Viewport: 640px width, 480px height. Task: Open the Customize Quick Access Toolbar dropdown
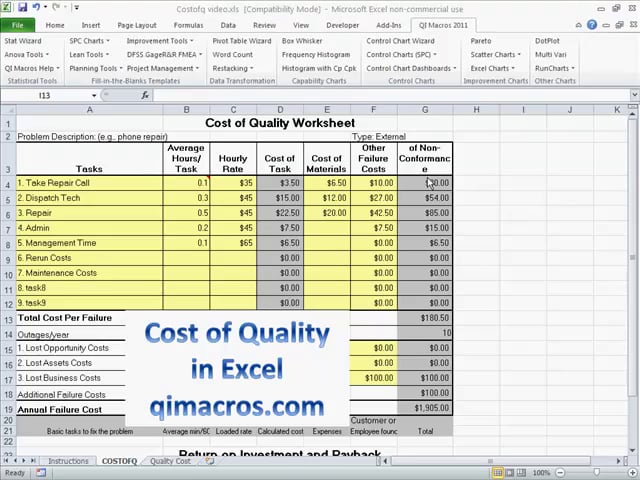(76, 7)
